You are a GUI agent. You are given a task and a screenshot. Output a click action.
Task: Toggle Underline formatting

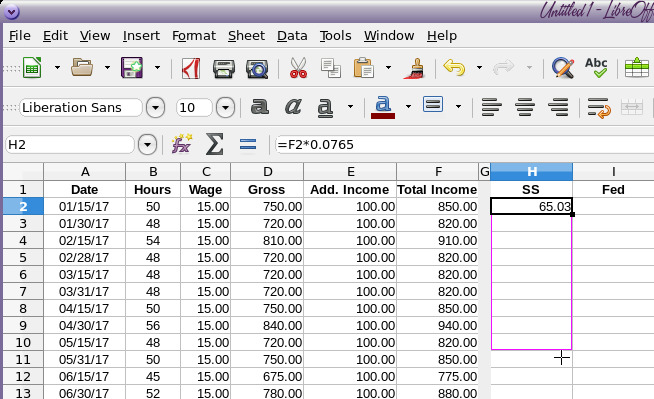click(x=325, y=108)
